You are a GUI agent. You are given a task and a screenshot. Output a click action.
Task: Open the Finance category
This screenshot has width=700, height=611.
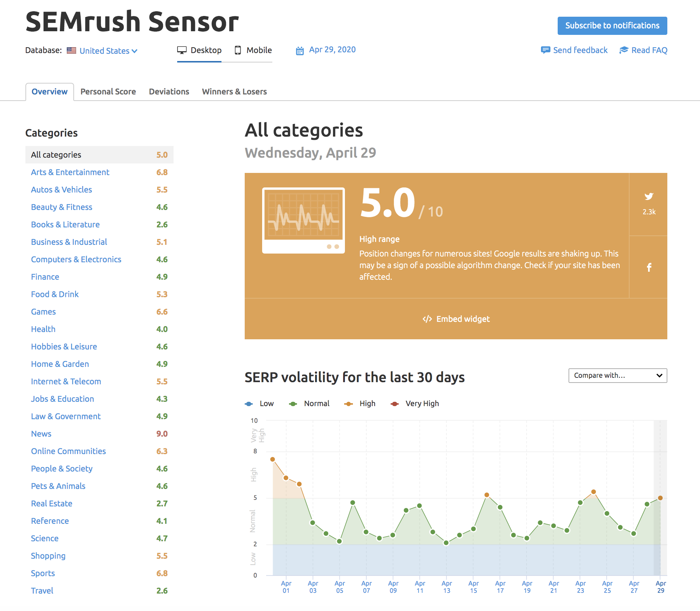[45, 277]
